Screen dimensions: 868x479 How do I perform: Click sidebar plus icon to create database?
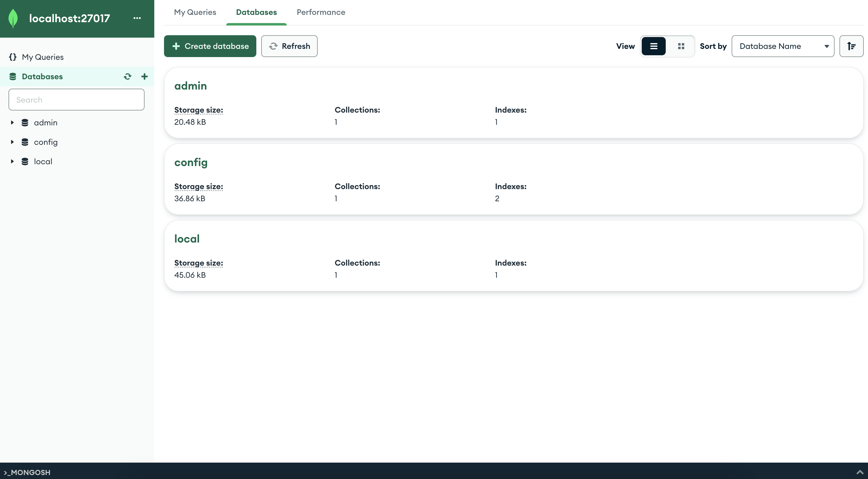coord(145,76)
